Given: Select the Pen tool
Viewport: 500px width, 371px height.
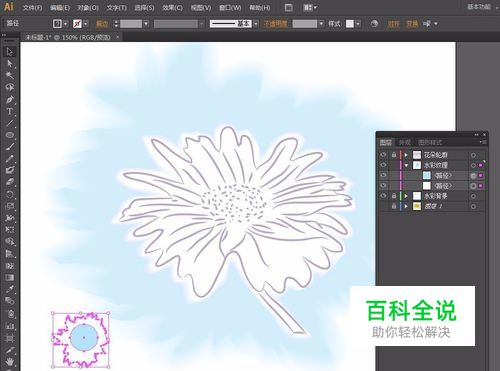Looking at the screenshot, I should [x=10, y=99].
